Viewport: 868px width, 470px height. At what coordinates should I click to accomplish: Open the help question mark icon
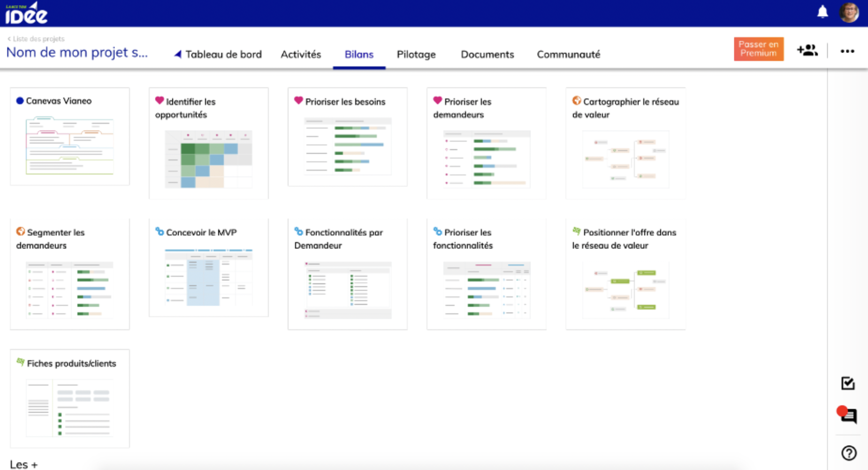click(849, 453)
